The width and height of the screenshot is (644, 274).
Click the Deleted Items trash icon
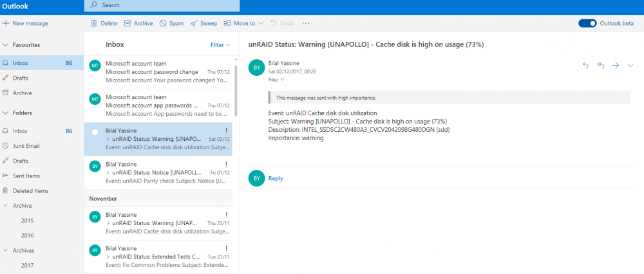point(5,190)
